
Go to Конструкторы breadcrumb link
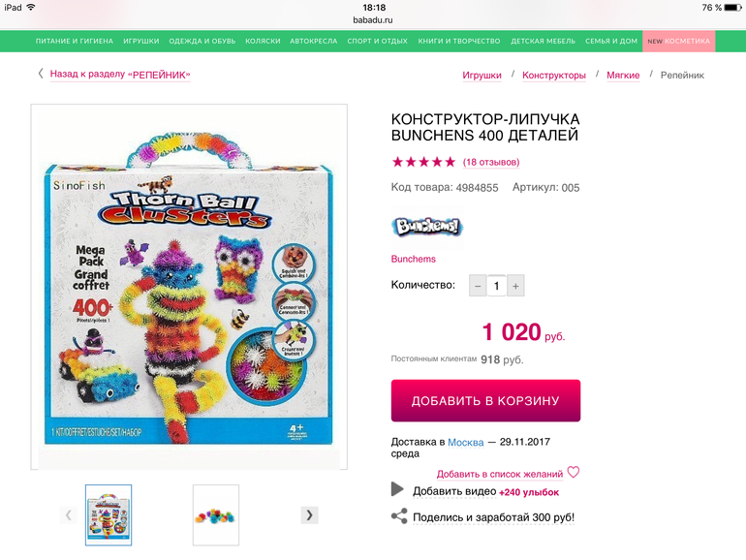554,76
